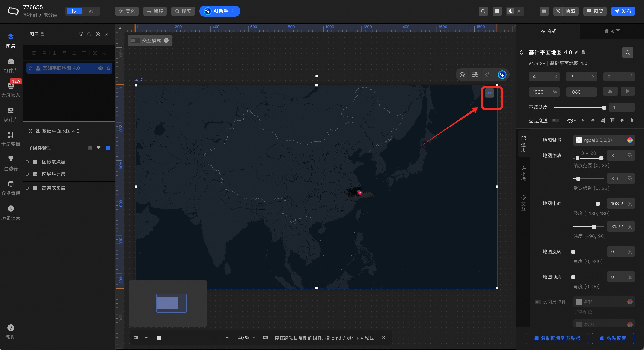Screen dimensions: 644x350
Task: Toggle the 比例尺控件 switch
Action: (x=538, y=302)
